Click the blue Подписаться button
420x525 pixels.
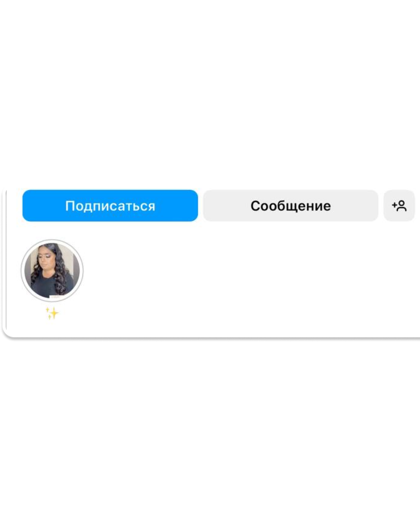pyautogui.click(x=110, y=206)
